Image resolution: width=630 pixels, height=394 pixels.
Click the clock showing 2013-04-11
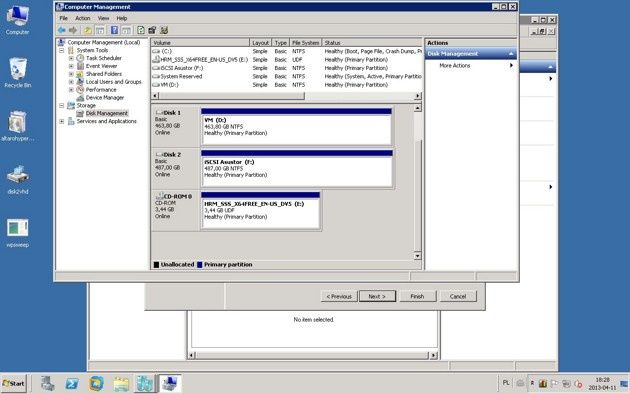(602, 384)
